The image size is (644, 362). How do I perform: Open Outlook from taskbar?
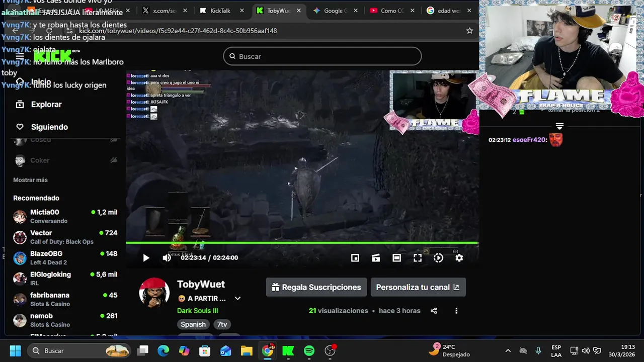pos(226,350)
